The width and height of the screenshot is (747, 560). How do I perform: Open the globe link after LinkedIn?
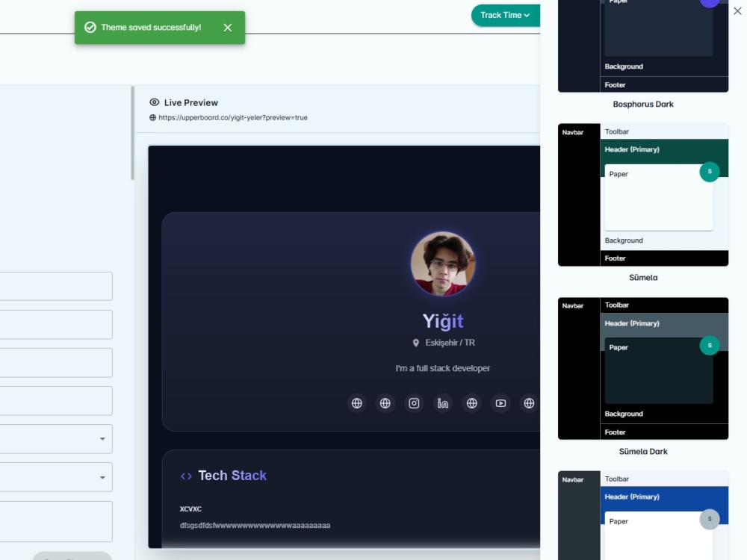coord(471,403)
